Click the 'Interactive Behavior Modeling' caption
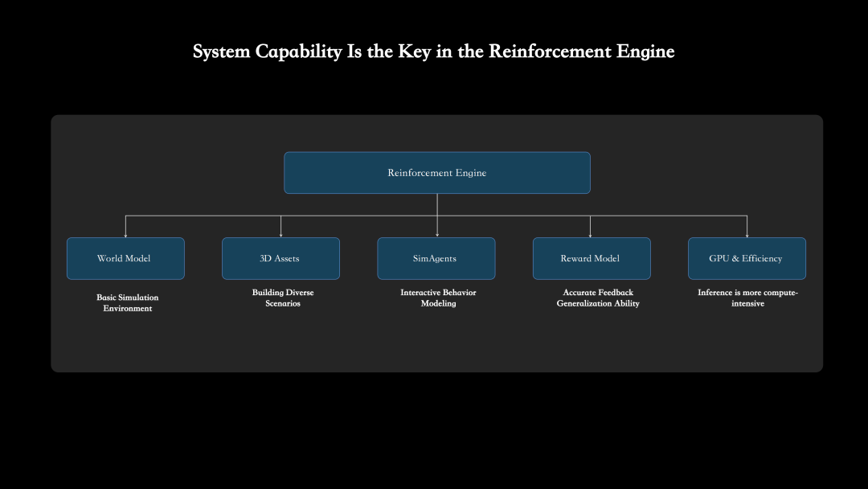Screen dimensions: 868x489 (x=439, y=298)
